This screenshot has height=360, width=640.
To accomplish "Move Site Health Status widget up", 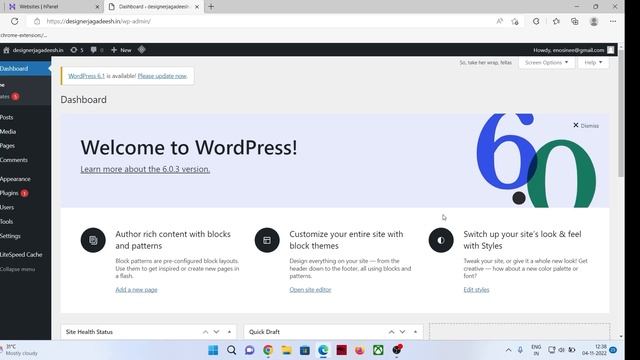I will click(205, 332).
